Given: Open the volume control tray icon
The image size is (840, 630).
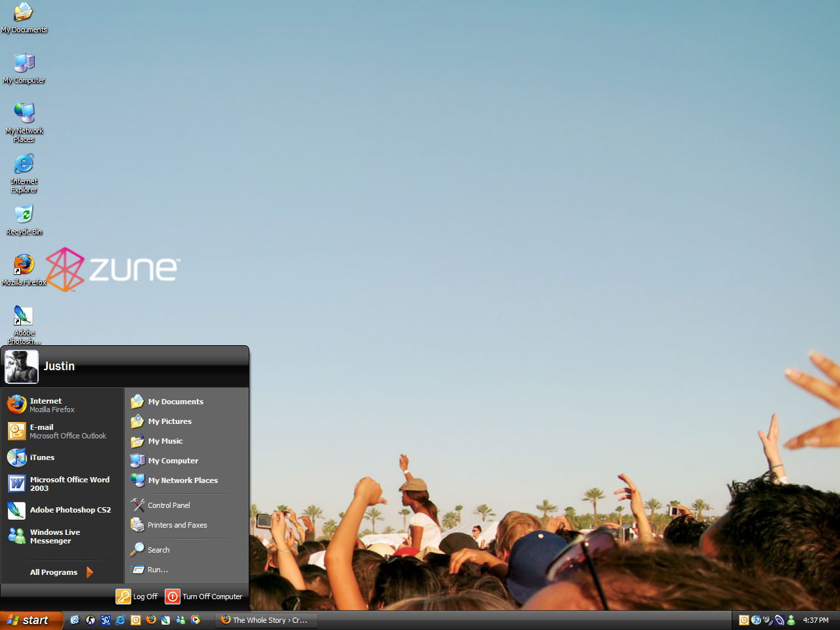Looking at the screenshot, I should [x=766, y=620].
